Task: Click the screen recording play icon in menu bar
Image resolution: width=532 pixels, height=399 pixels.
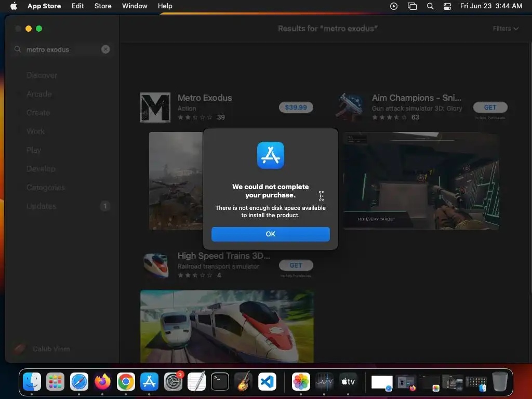Action: [x=394, y=6]
